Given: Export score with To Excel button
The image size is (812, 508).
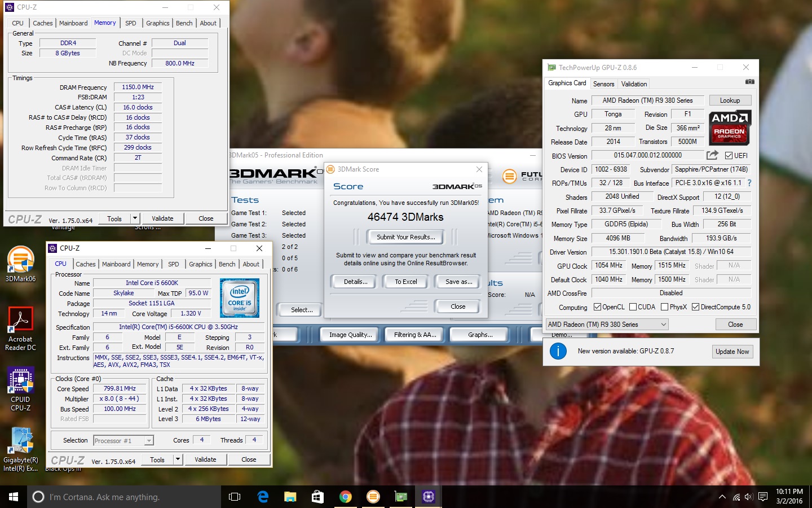Looking at the screenshot, I should 406,282.
